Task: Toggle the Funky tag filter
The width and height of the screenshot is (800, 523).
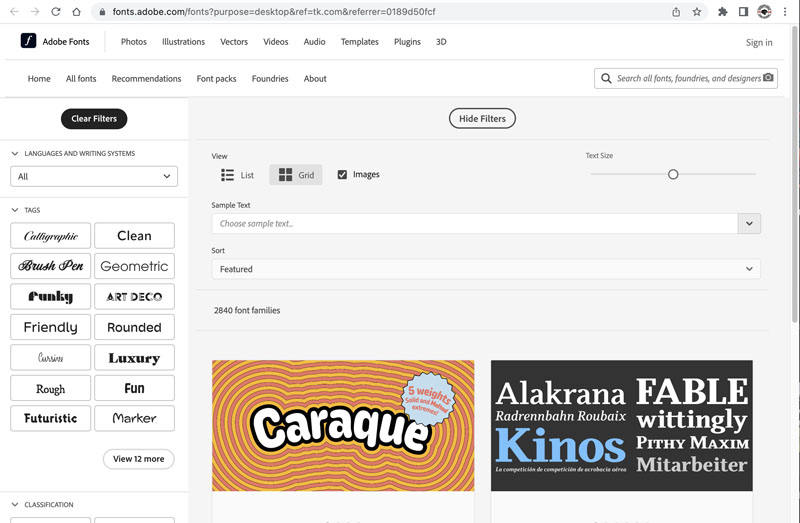Action: click(51, 296)
